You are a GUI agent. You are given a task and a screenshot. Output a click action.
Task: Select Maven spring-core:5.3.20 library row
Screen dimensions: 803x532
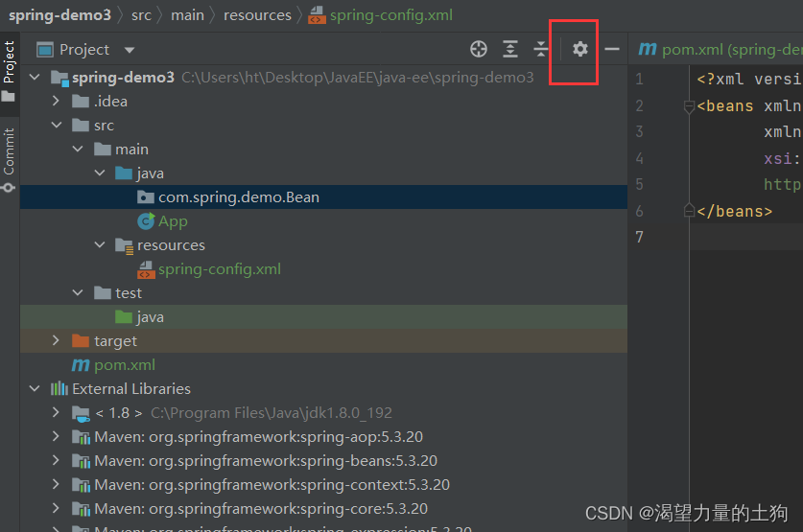pyautogui.click(x=323, y=508)
